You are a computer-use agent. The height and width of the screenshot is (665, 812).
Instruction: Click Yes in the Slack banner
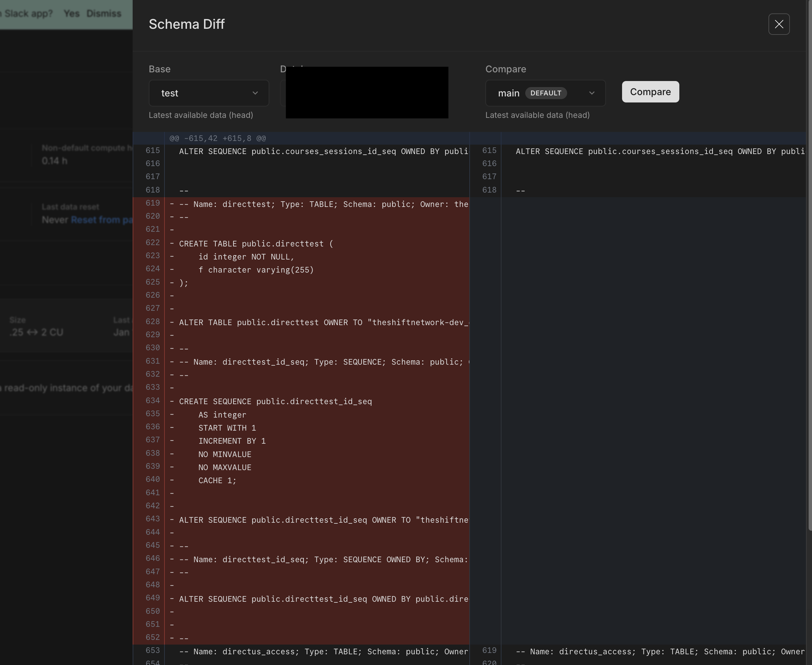[71, 14]
